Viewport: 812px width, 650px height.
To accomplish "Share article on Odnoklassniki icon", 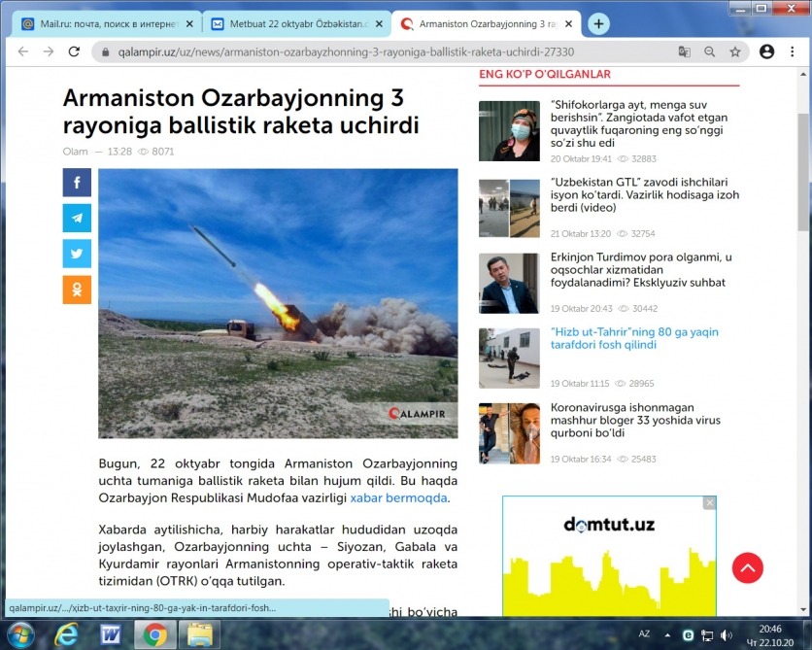I will pyautogui.click(x=77, y=290).
